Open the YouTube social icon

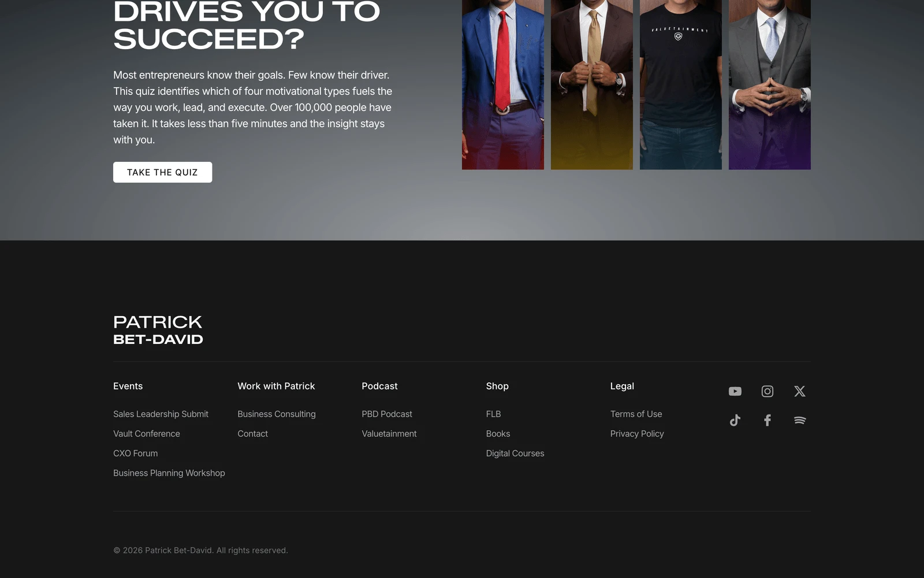coord(735,391)
